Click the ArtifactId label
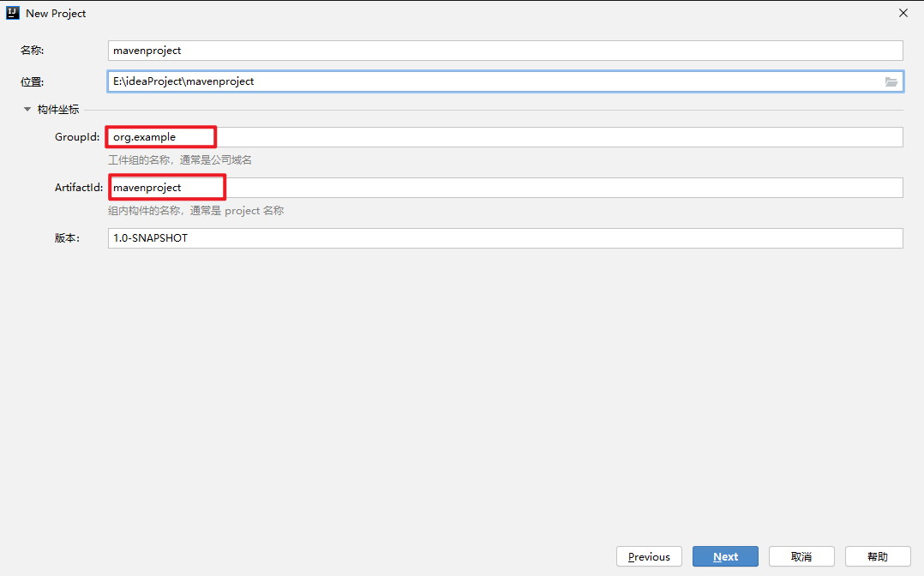The width and height of the screenshot is (924, 576). pyautogui.click(x=79, y=188)
